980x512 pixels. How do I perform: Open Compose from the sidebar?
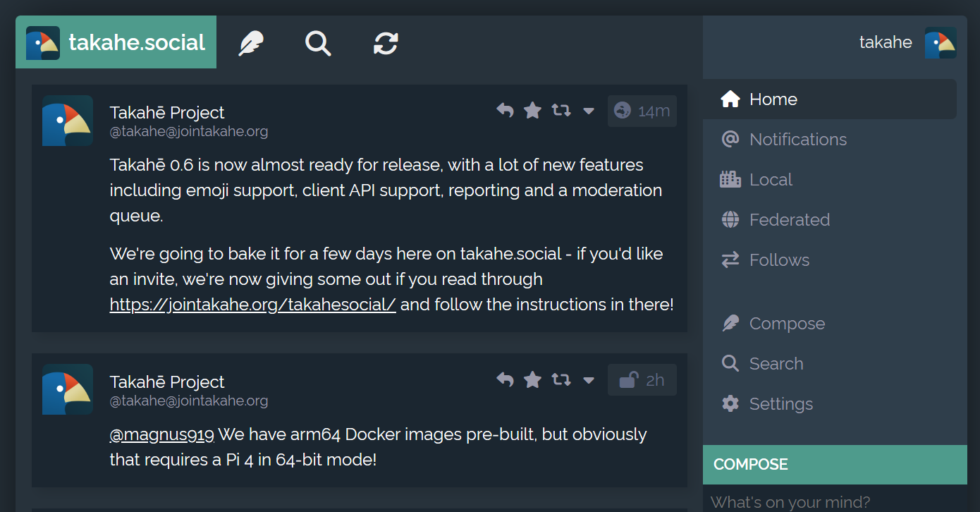click(830, 324)
